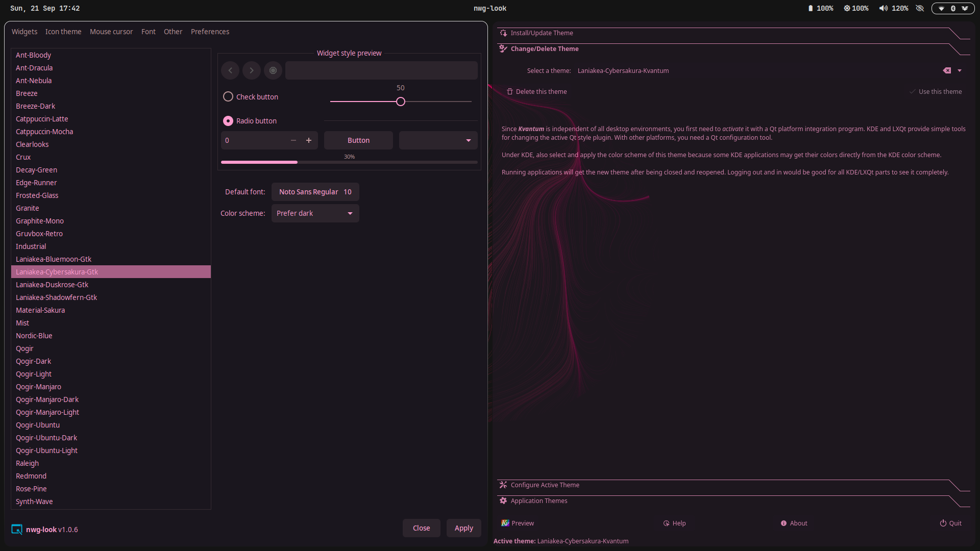Expand the Configure Active Theme section
This screenshot has width=980, height=551.
click(545, 485)
